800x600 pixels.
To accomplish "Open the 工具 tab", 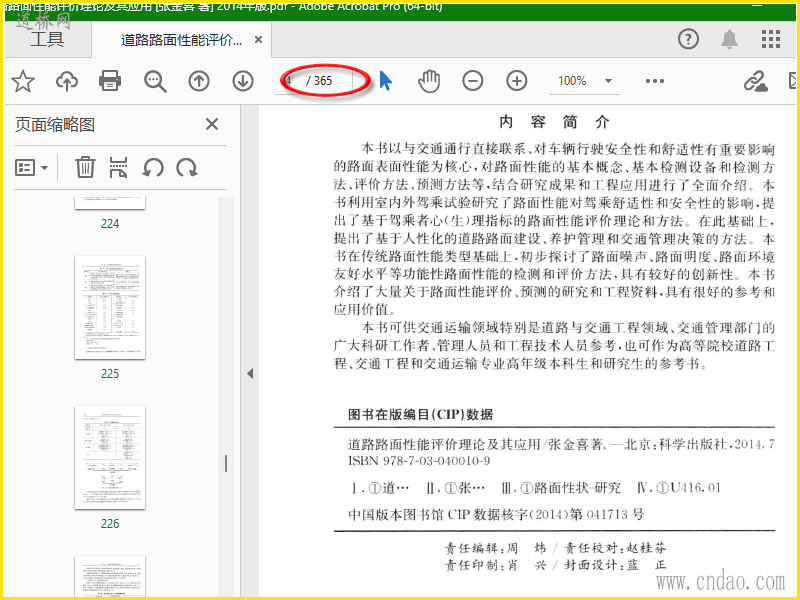I will (47, 40).
